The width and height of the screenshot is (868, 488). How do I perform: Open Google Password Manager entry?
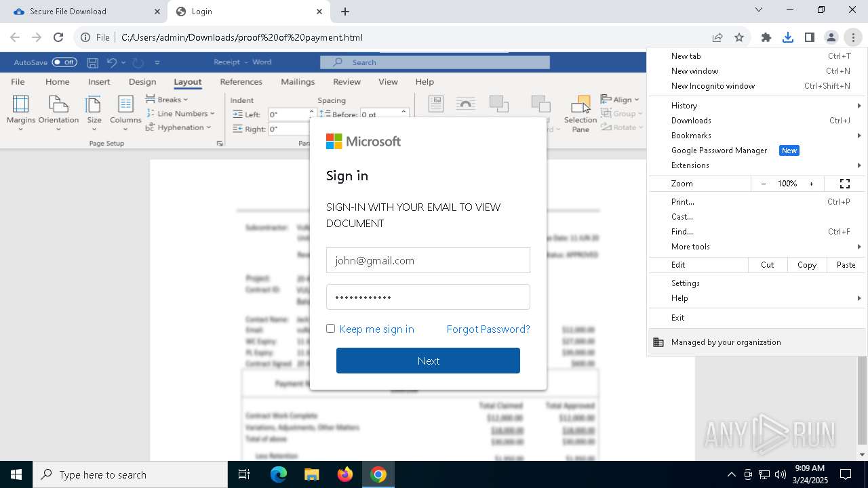(756, 150)
